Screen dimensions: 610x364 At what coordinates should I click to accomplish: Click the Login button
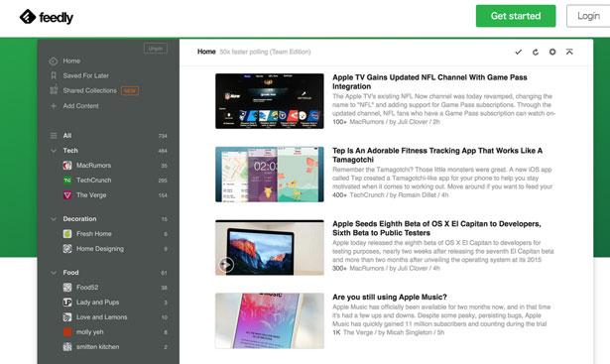[588, 16]
